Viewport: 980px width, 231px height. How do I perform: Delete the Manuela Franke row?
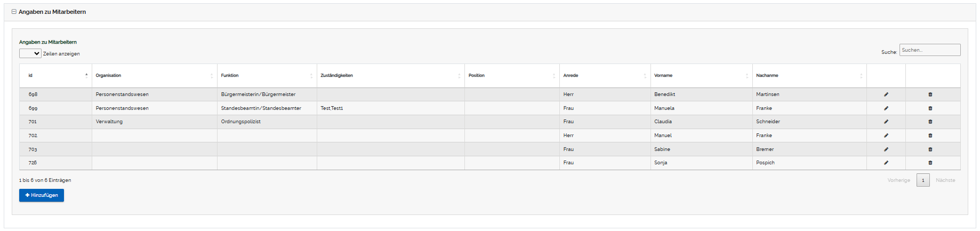[930, 108]
